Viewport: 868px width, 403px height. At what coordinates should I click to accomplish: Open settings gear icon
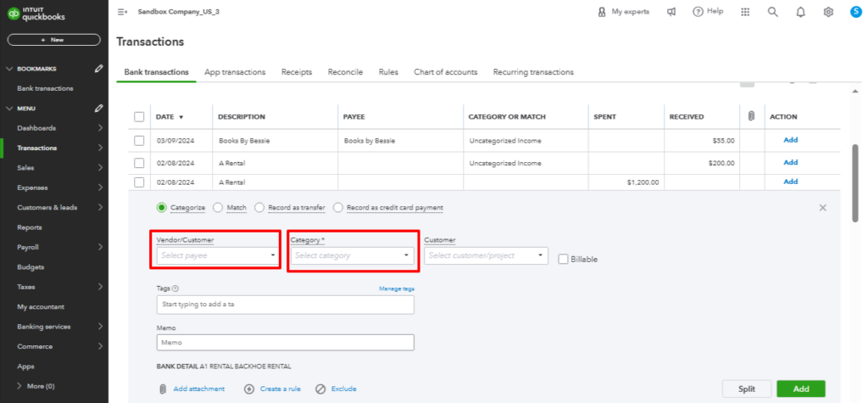point(828,12)
